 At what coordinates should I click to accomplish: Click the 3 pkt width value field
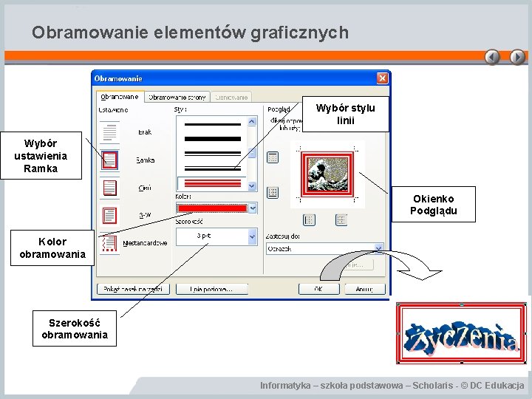(x=212, y=236)
